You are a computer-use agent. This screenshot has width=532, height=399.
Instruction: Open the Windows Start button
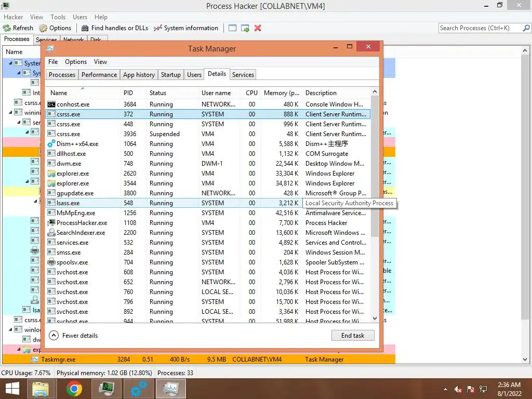(x=12, y=389)
